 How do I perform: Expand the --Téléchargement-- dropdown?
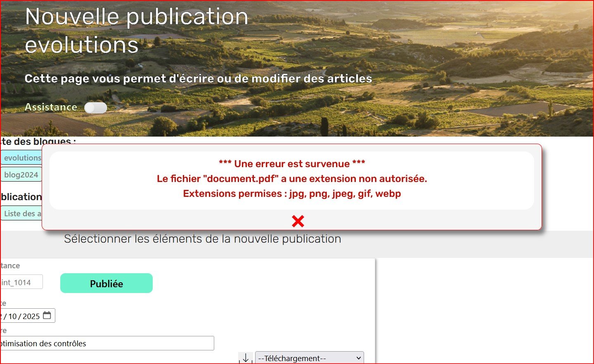pos(310,358)
